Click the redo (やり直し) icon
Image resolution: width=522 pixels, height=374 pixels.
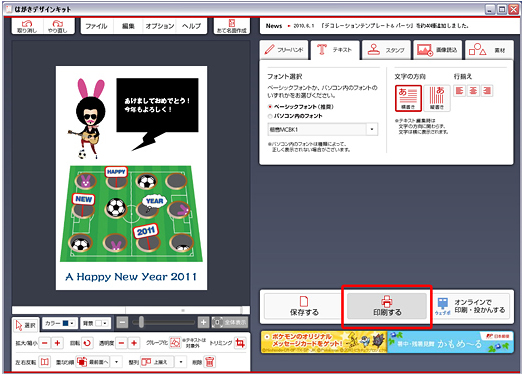[58, 26]
